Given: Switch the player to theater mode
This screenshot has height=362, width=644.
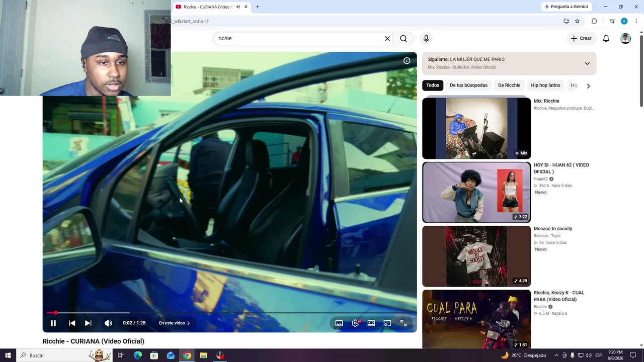Looking at the screenshot, I should pos(371,323).
